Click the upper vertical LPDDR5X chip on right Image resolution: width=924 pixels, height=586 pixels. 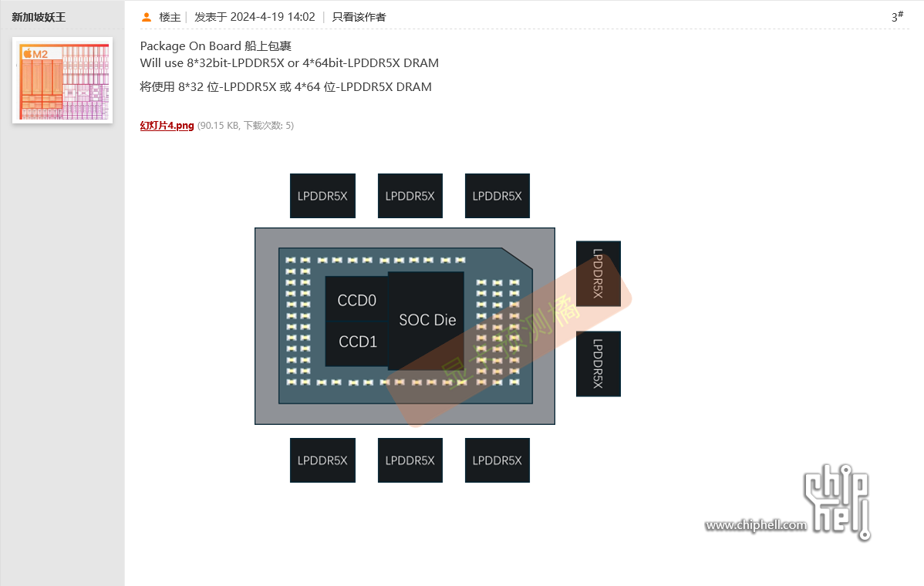[x=598, y=274]
